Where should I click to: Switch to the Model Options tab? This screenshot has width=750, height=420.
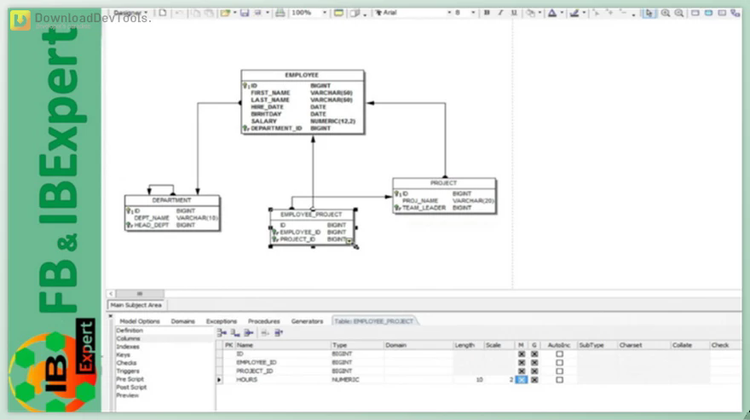[140, 321]
